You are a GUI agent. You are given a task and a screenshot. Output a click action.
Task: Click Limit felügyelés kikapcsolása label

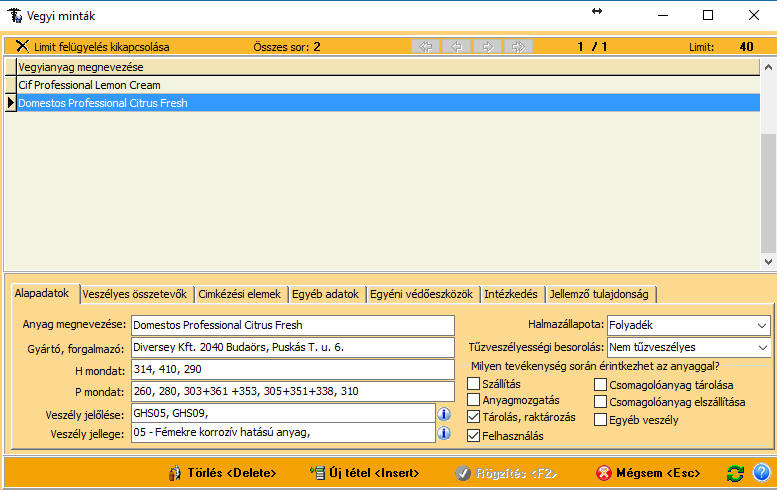pyautogui.click(x=102, y=47)
